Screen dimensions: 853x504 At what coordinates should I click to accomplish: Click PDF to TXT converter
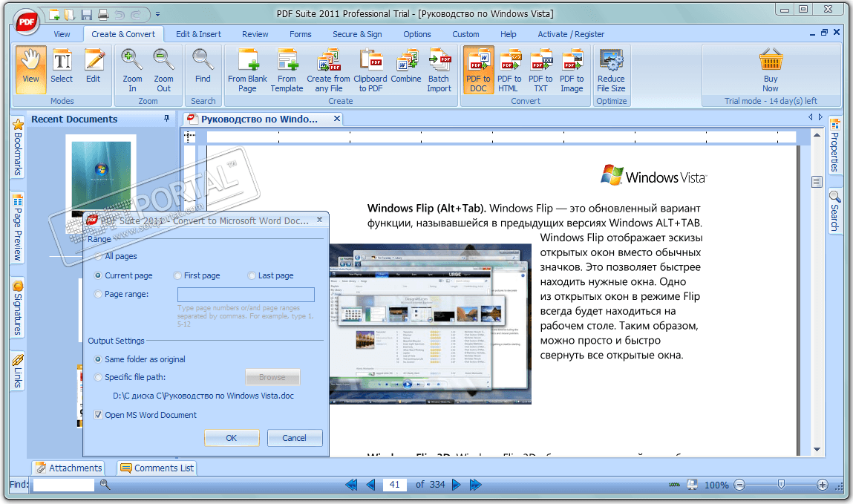coord(540,69)
